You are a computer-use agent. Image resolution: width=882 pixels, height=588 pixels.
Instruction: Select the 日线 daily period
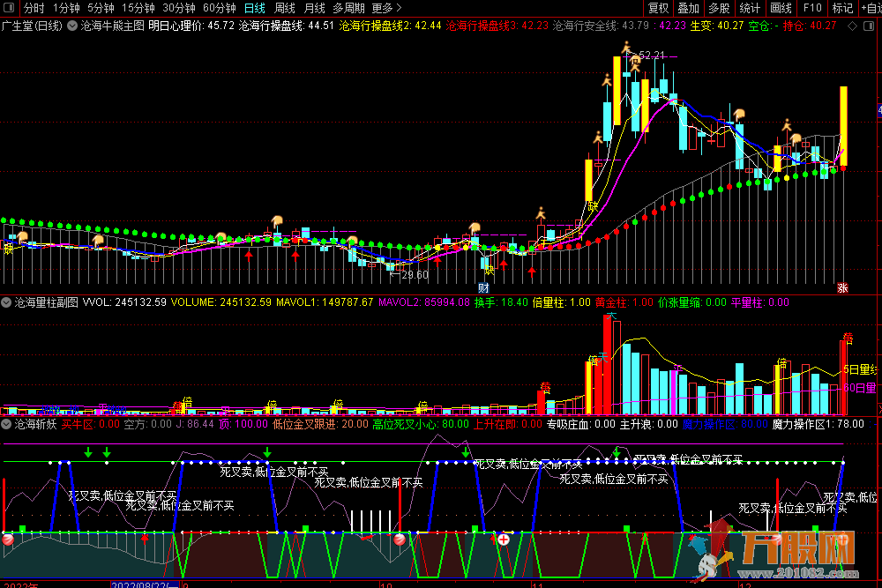click(255, 8)
